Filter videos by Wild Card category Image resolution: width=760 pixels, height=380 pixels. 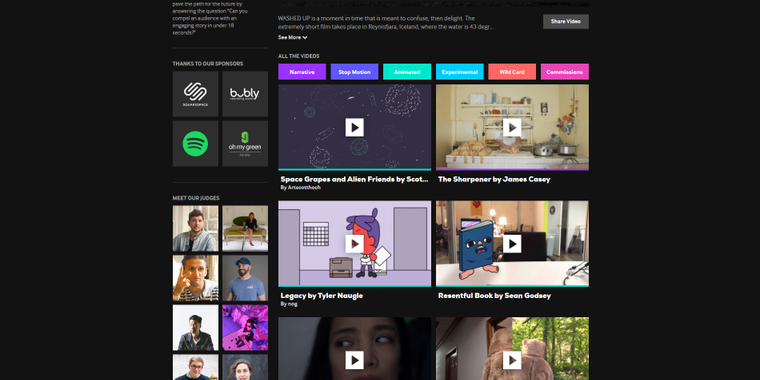[512, 72]
